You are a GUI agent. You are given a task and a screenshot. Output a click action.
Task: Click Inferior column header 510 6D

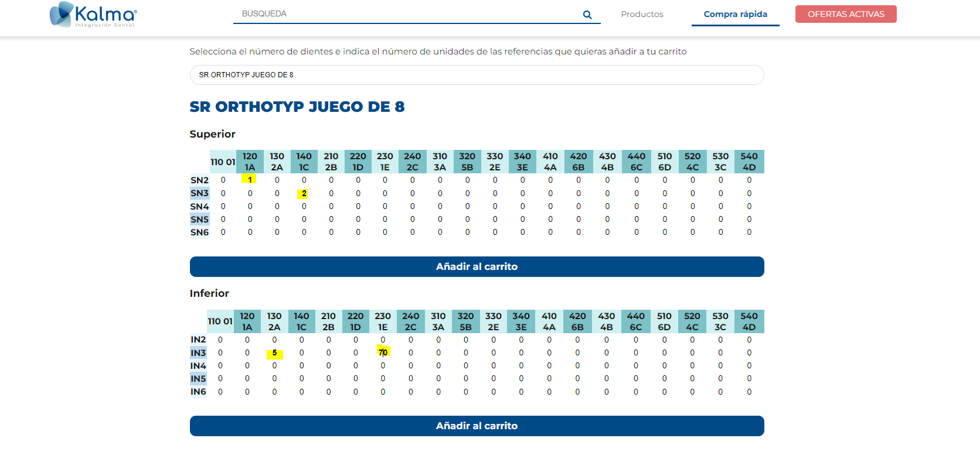pos(664,321)
